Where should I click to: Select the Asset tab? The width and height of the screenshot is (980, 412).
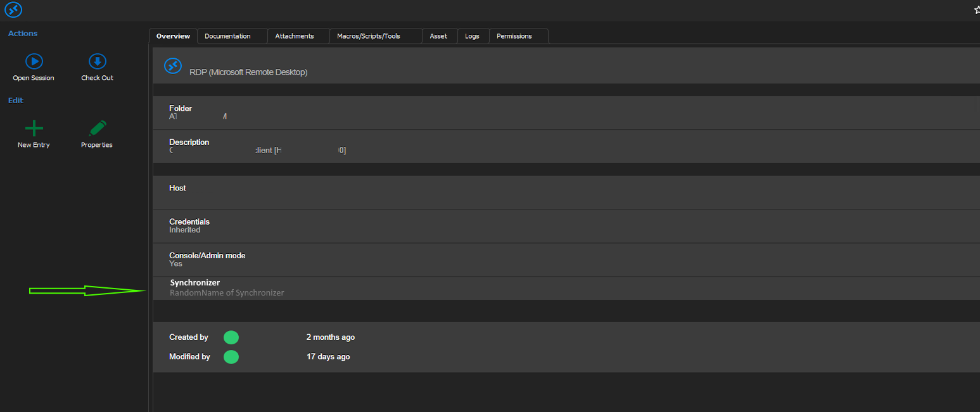tap(438, 36)
